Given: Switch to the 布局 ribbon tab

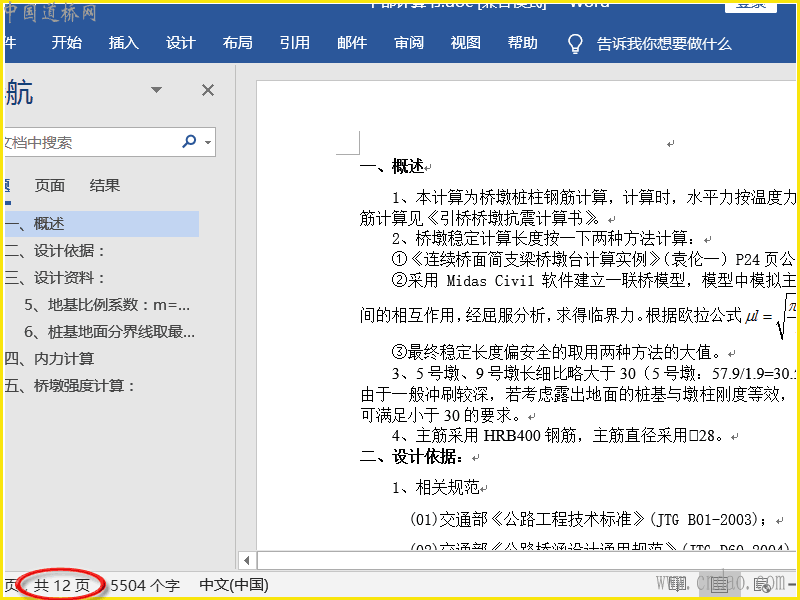Looking at the screenshot, I should (x=238, y=43).
